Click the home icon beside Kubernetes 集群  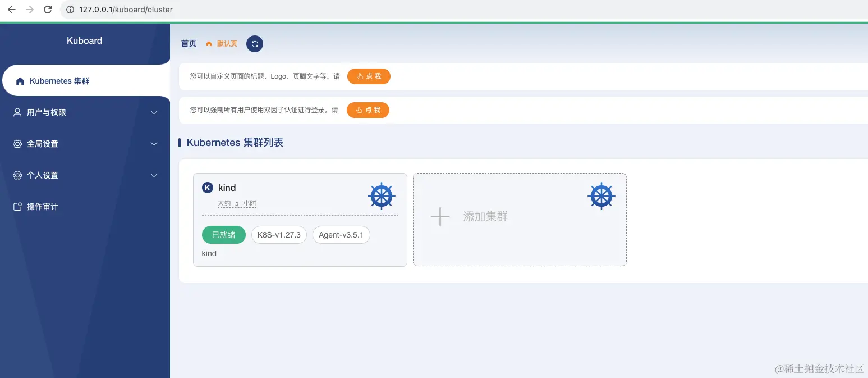click(x=20, y=81)
